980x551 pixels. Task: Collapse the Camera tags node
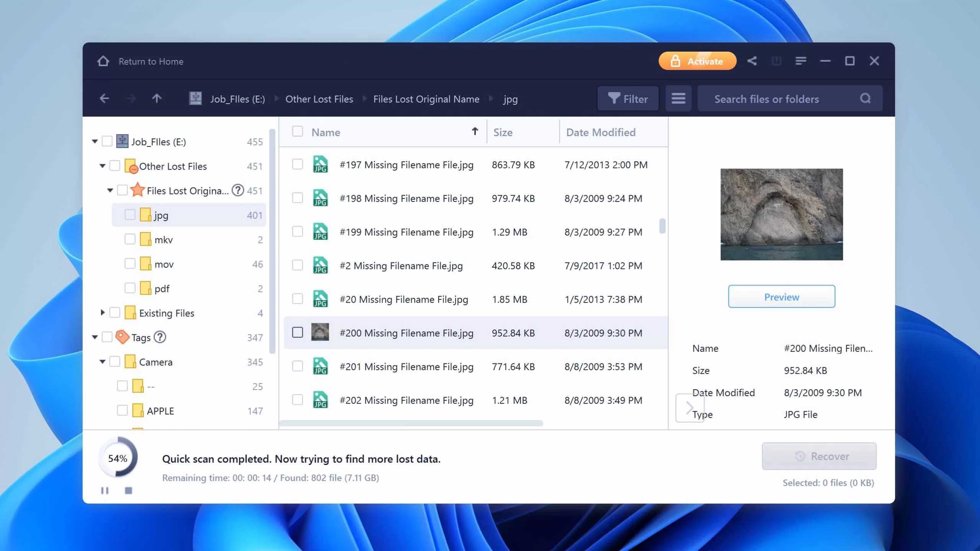[102, 362]
